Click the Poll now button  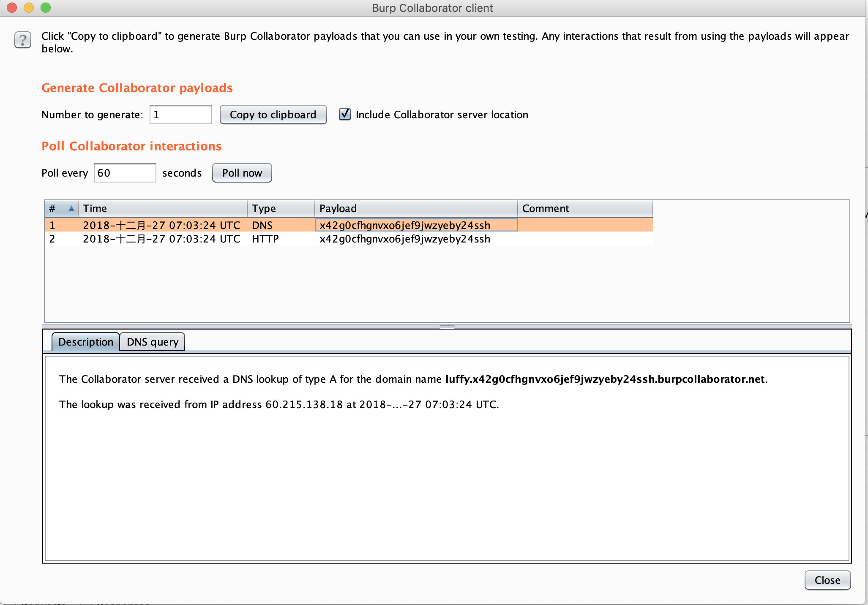coord(242,173)
